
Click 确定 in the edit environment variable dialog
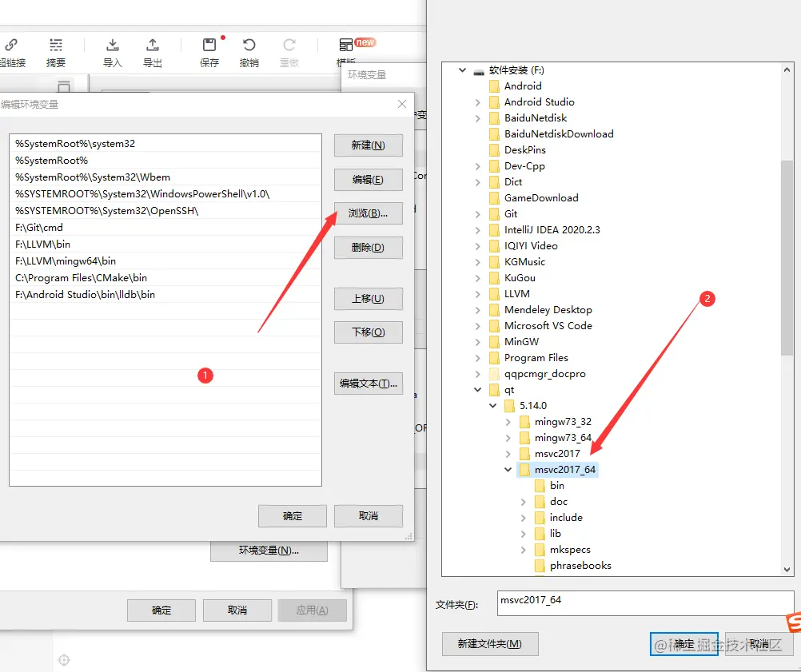pos(293,516)
